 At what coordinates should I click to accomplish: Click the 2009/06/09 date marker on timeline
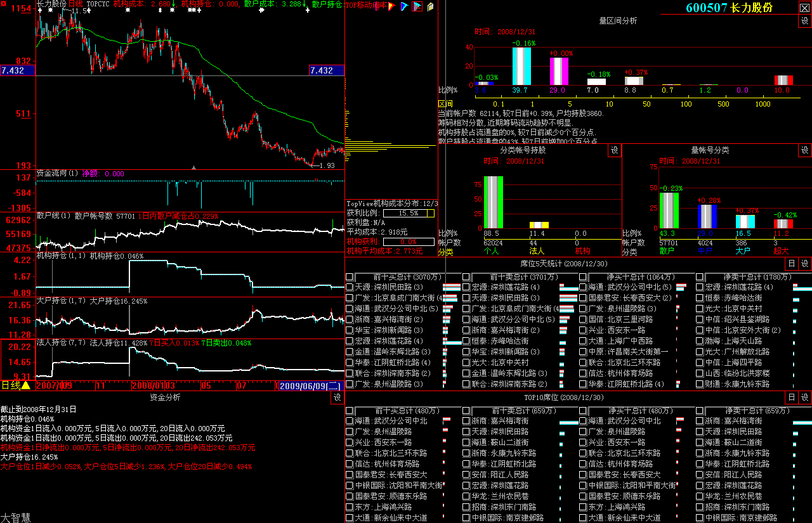(x=310, y=385)
